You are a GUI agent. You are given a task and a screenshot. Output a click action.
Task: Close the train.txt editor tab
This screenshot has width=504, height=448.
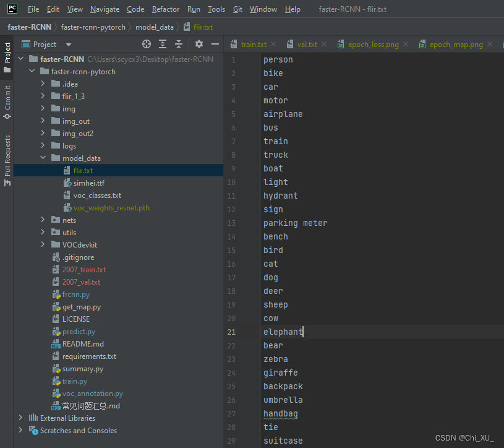273,44
